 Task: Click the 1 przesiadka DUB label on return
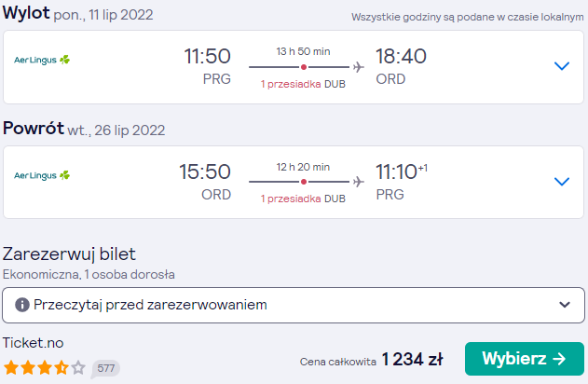[x=303, y=199]
